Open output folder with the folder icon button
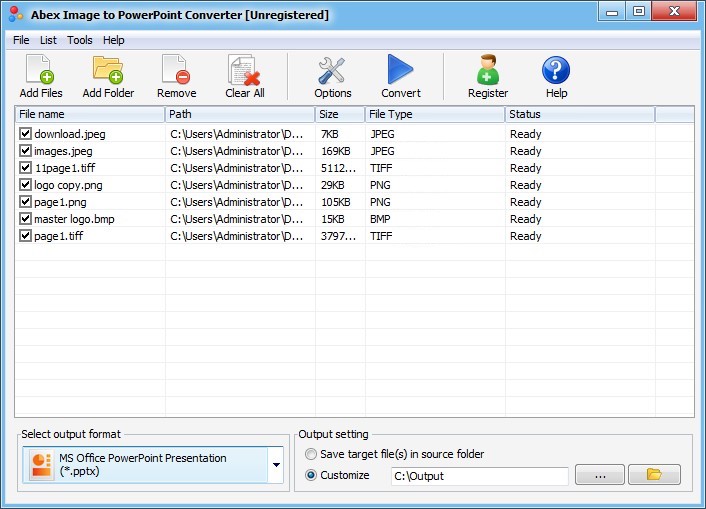Image resolution: width=706 pixels, height=509 pixels. point(654,475)
